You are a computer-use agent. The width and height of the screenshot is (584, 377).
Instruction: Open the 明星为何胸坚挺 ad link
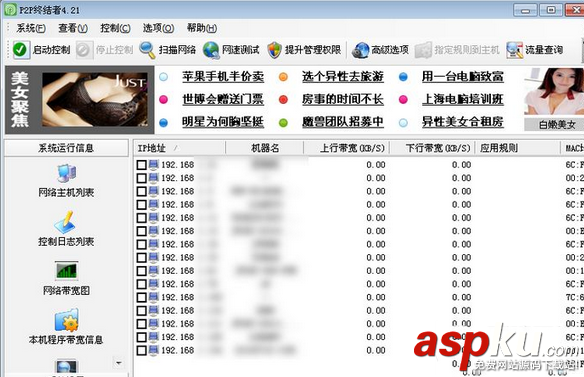[x=223, y=122]
